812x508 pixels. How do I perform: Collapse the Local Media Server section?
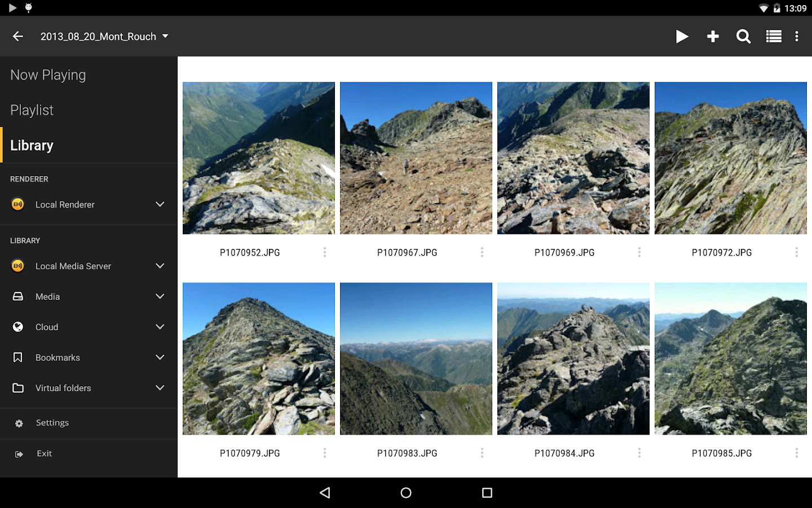160,265
